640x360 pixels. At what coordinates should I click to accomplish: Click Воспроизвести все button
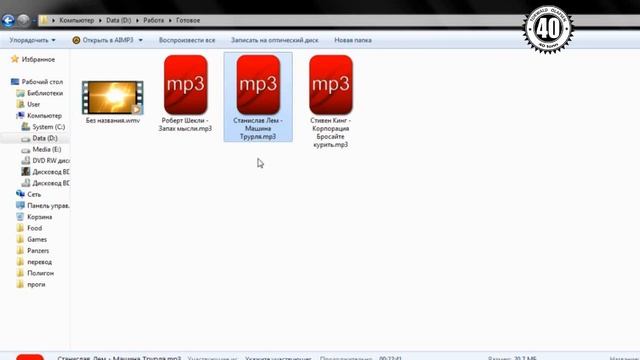coord(187,40)
